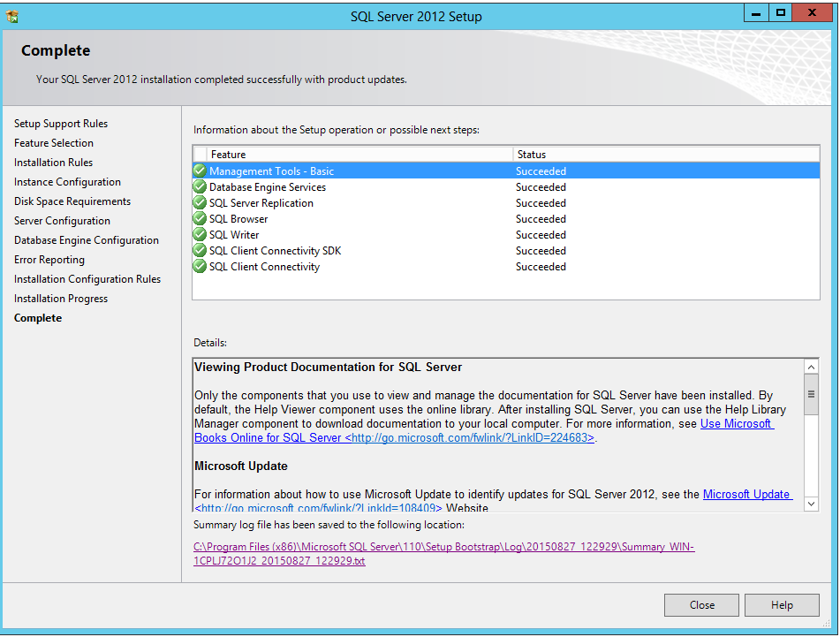The image size is (840, 637).
Task: Select the Database Engine Services row
Action: [506, 187]
